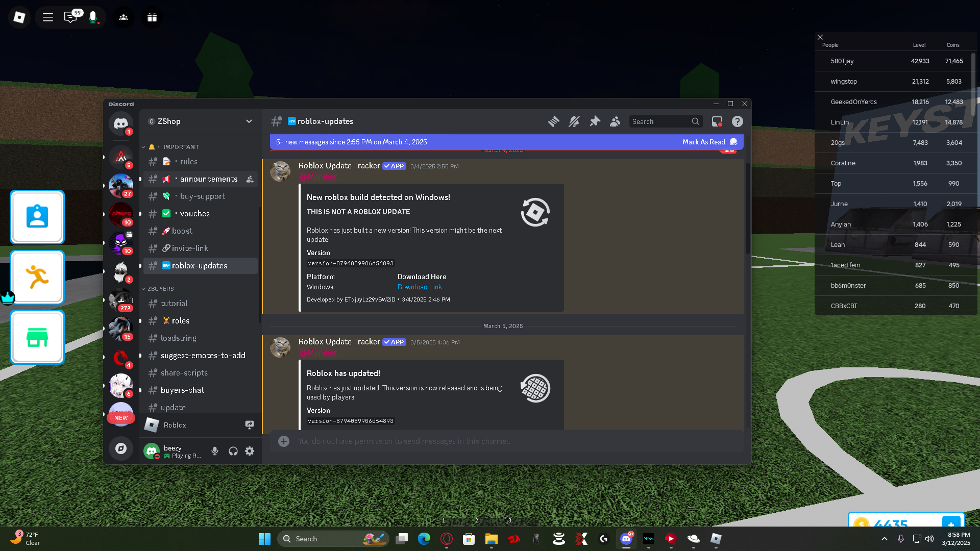Create invite icon on announcements channel
The height and width of the screenshot is (551, 980).
click(250, 179)
